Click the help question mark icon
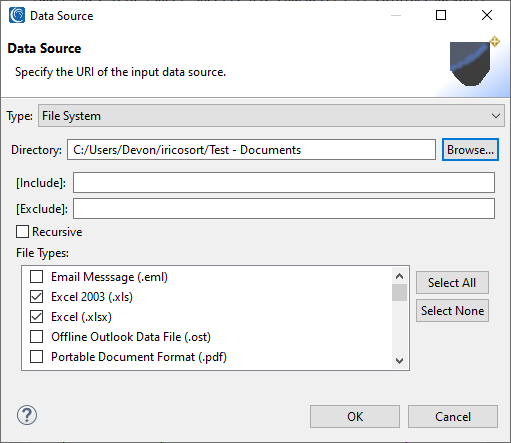Image resolution: width=511 pixels, height=443 pixels. click(27, 415)
